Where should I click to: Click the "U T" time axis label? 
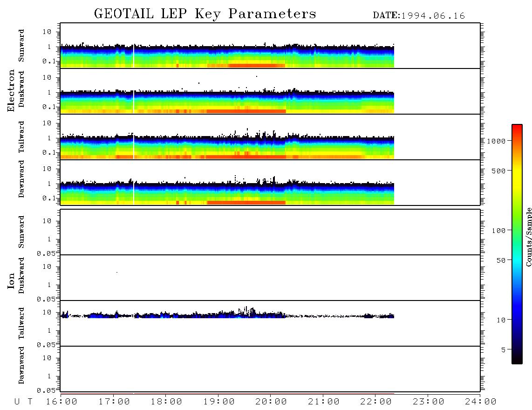point(23,402)
